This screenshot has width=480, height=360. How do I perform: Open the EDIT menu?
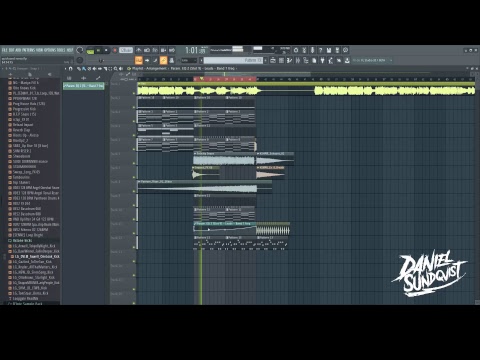coord(11,50)
